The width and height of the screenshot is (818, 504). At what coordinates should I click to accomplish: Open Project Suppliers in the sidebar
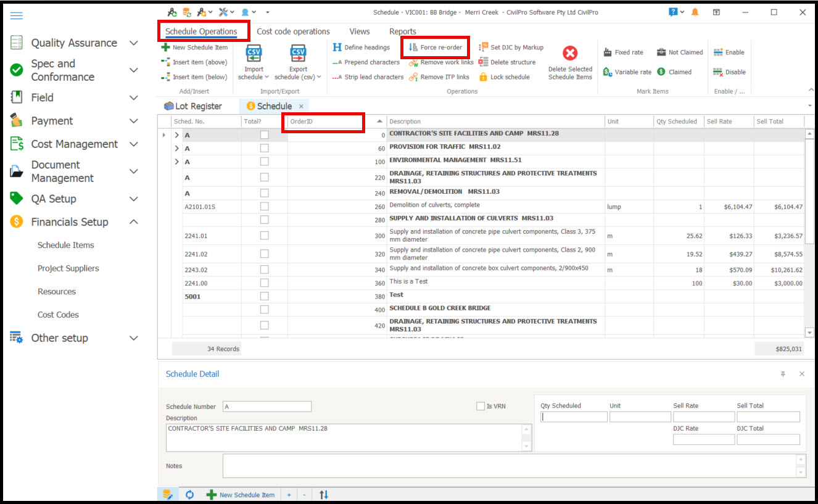pyautogui.click(x=68, y=268)
